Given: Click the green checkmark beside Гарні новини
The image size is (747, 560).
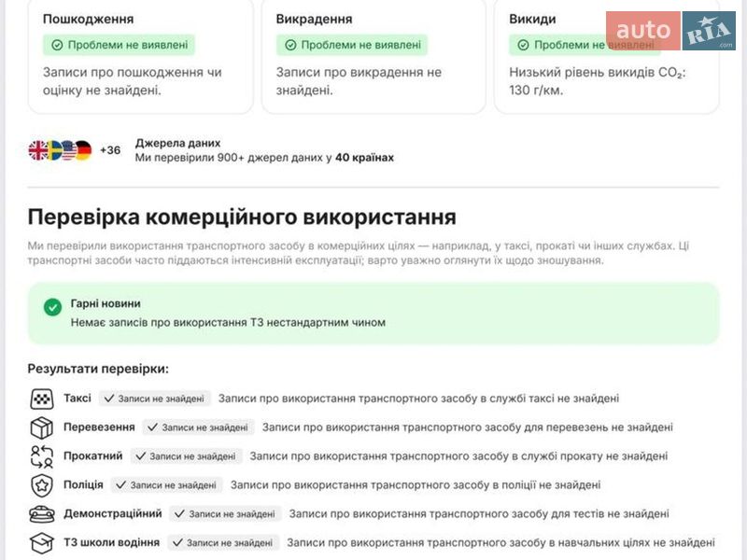Looking at the screenshot, I should coord(50,306).
